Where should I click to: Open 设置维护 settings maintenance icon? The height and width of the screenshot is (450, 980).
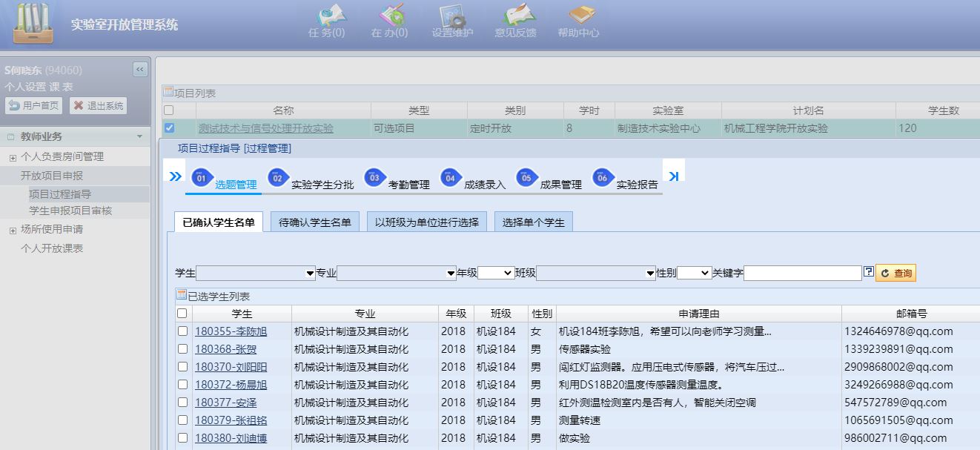(452, 21)
